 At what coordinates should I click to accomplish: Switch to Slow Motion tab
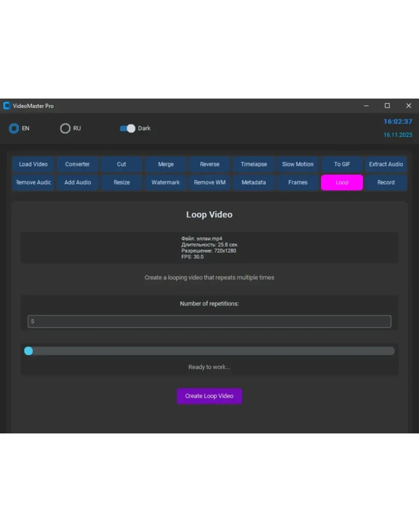(297, 164)
